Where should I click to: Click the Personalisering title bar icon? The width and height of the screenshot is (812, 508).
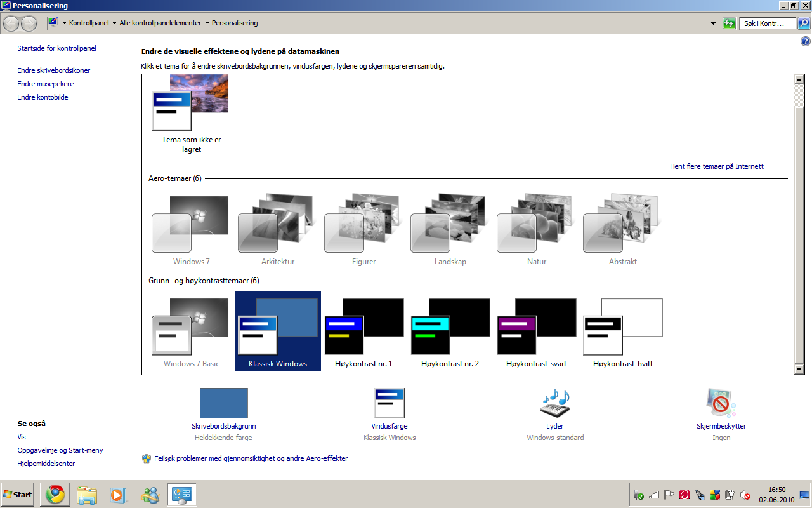(6, 6)
